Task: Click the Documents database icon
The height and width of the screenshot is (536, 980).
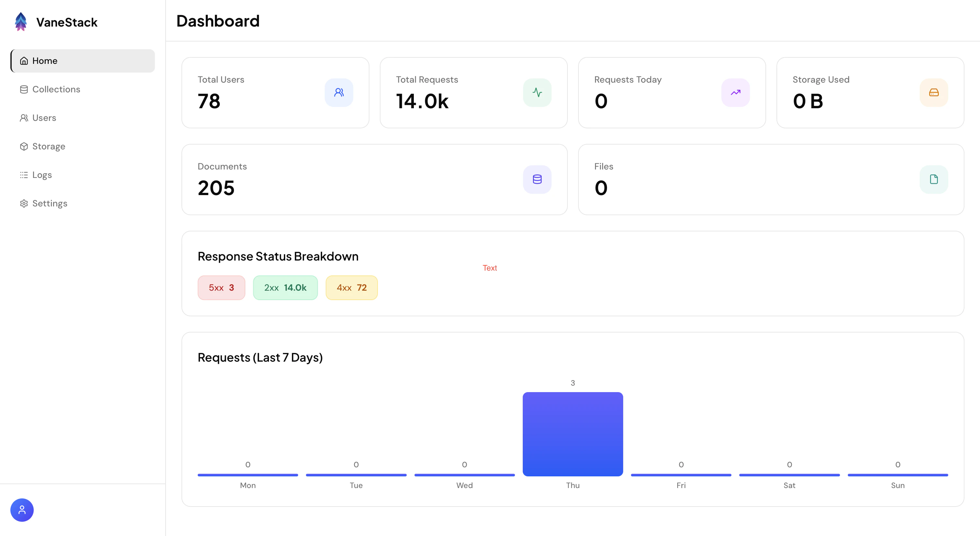Action: pyautogui.click(x=537, y=179)
